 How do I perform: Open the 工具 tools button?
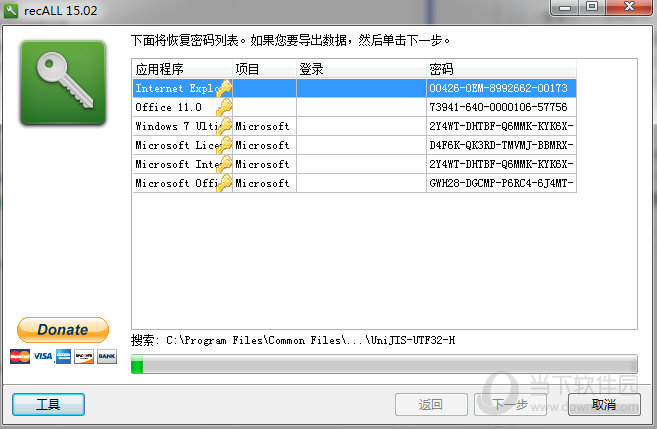pyautogui.click(x=48, y=404)
